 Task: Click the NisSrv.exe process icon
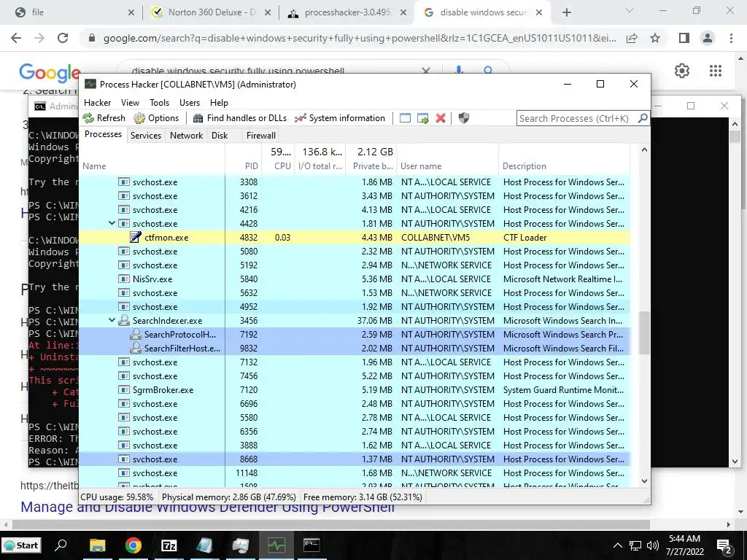coord(124,279)
